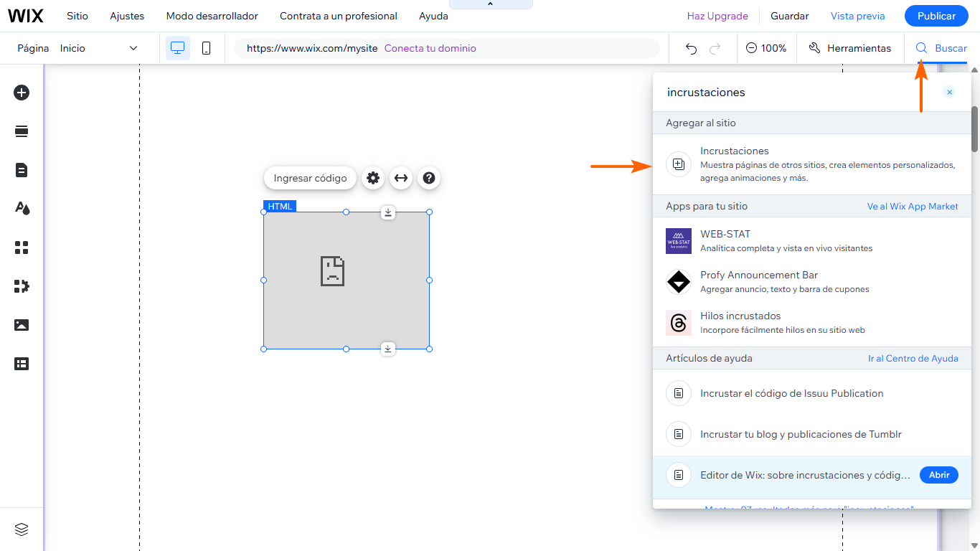The image size is (980, 551).
Task: Open the Sections panel in left sidebar
Action: (x=22, y=131)
